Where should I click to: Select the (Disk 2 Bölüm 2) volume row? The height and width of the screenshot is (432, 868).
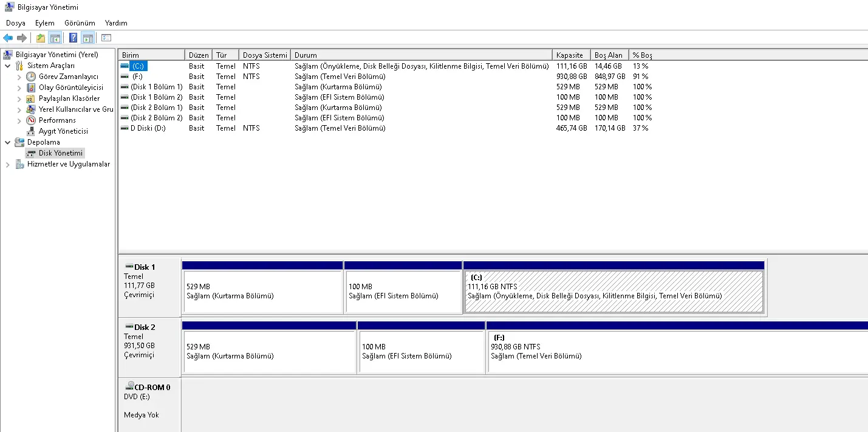coord(384,118)
